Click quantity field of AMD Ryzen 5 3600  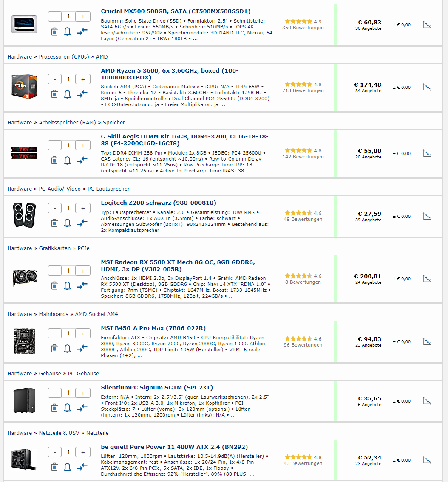68,79
